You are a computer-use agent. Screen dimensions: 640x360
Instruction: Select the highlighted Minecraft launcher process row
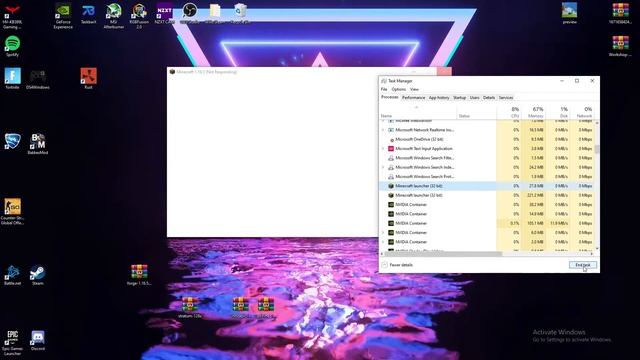click(487, 186)
